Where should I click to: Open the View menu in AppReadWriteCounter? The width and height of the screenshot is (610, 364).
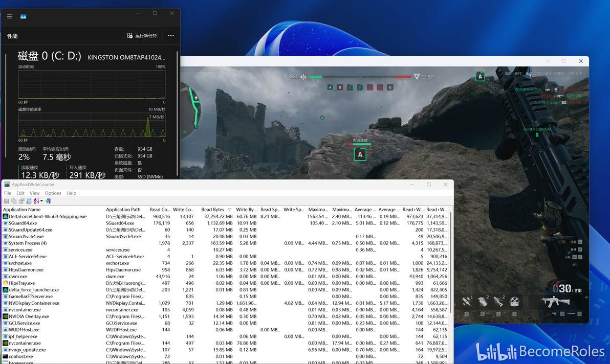[35, 193]
